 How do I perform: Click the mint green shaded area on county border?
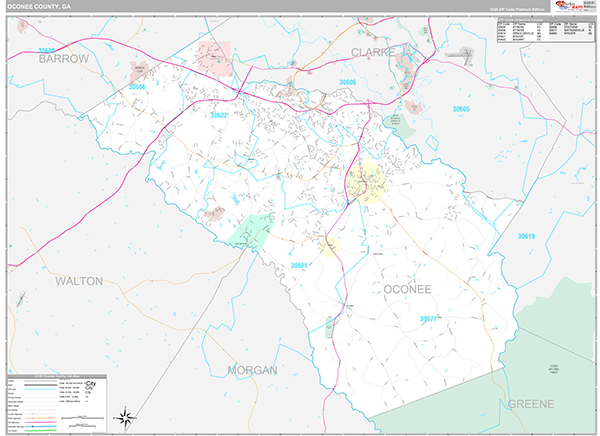[x=249, y=232]
